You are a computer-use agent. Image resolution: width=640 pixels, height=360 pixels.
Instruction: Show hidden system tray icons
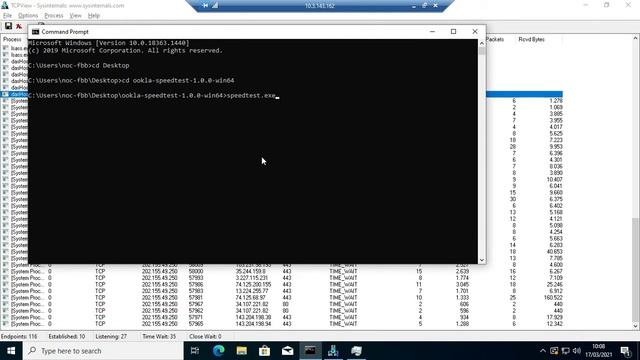coord(542,351)
